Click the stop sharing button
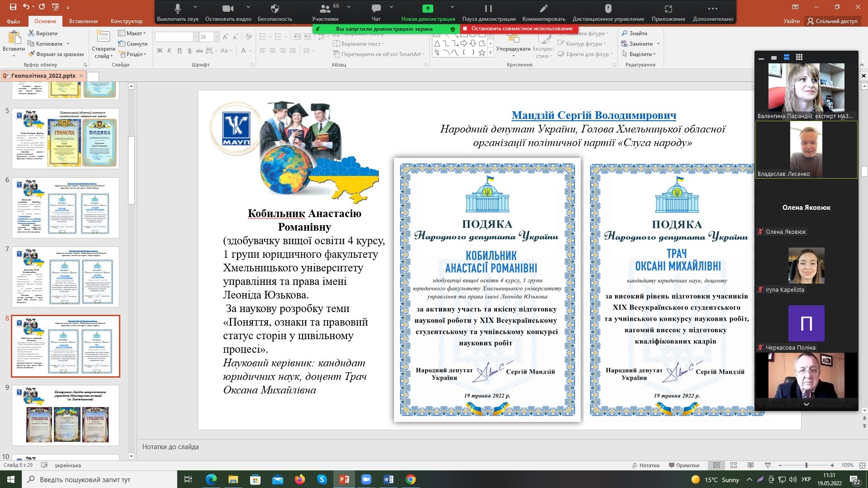Viewport: 868px width, 488px height. click(x=517, y=28)
